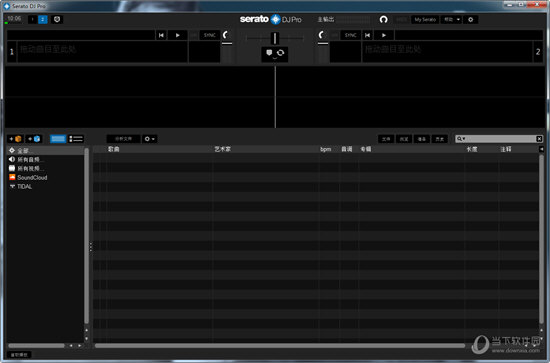Select the 所有视频 all videos item
550x363 pixels.
pos(46,168)
